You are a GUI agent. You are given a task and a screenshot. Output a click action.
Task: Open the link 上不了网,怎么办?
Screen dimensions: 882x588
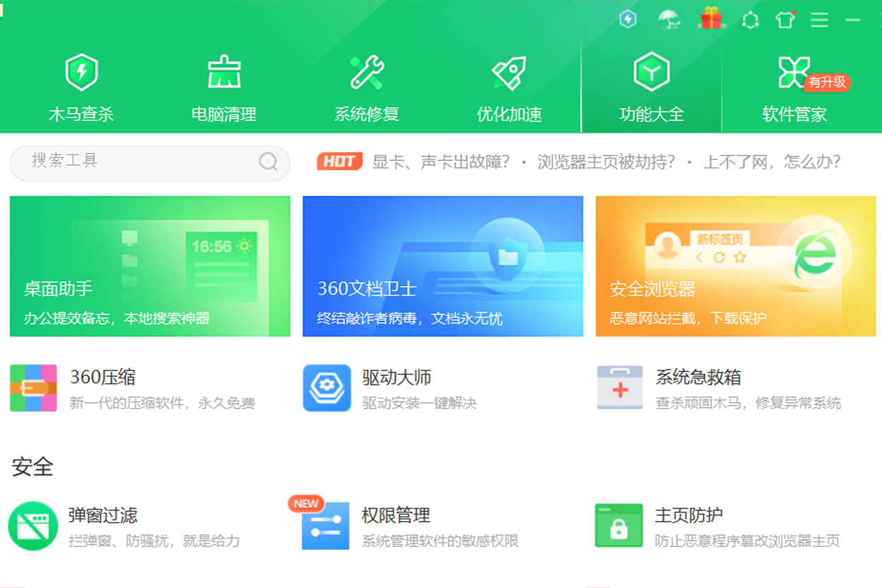(772, 162)
